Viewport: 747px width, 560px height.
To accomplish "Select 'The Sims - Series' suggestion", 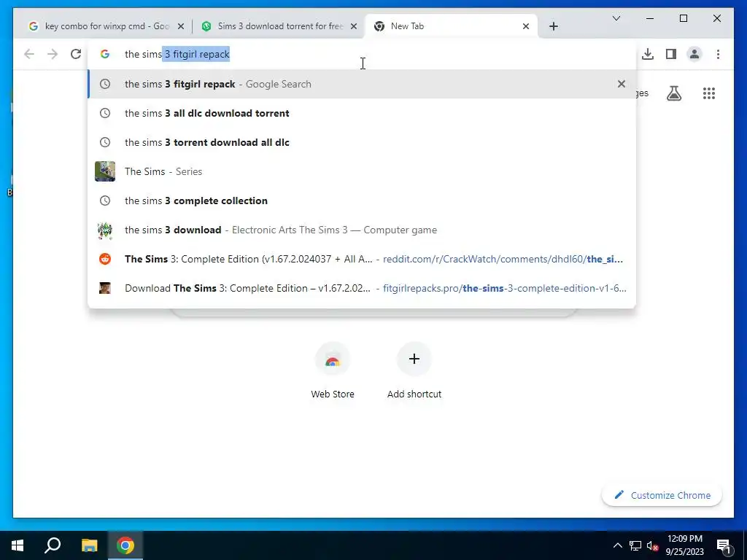I will coord(362,171).
